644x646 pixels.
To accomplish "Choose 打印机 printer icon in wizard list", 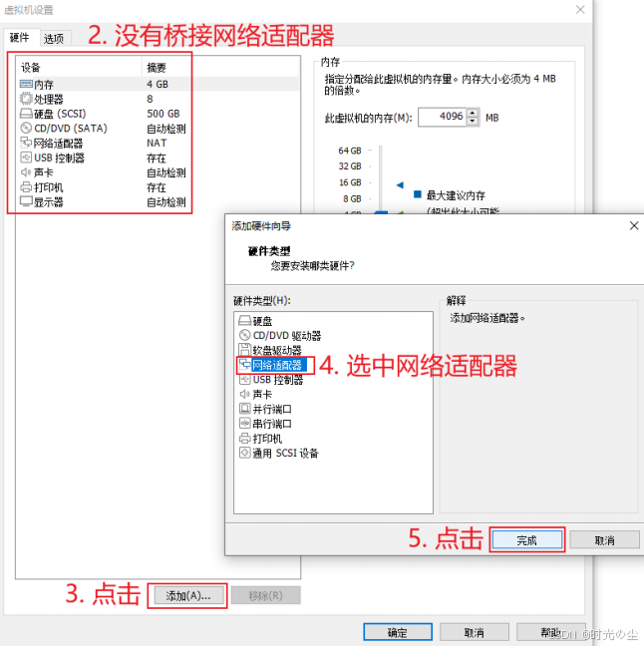I will coord(245,439).
